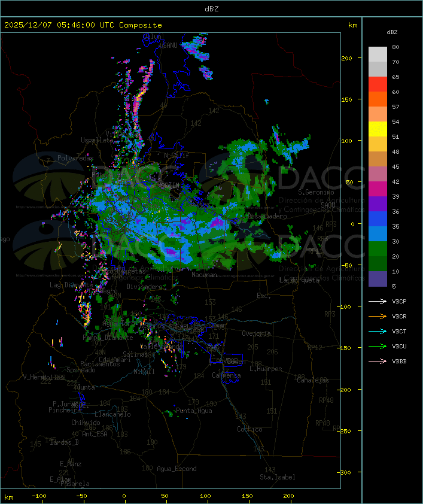Click the Divisadero place label
The height and width of the screenshot is (504, 423).
point(144,286)
